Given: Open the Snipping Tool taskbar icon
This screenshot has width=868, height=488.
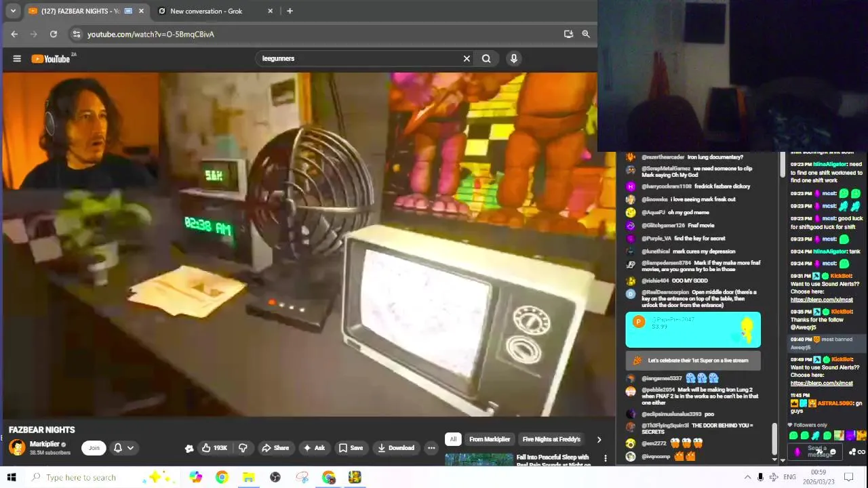Looking at the screenshot, I should click(x=302, y=478).
